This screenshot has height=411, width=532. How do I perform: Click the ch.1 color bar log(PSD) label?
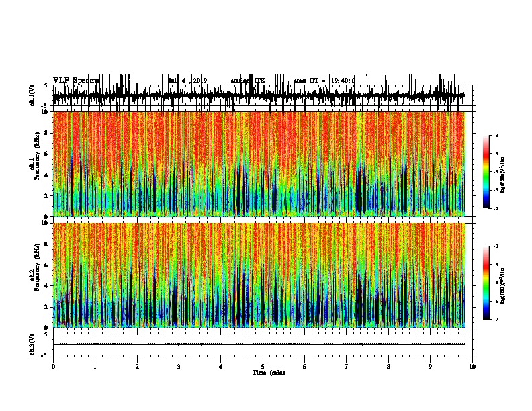click(503, 175)
